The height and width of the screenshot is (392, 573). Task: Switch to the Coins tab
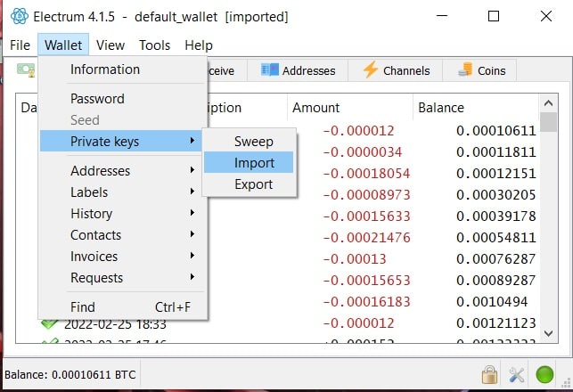pos(480,70)
